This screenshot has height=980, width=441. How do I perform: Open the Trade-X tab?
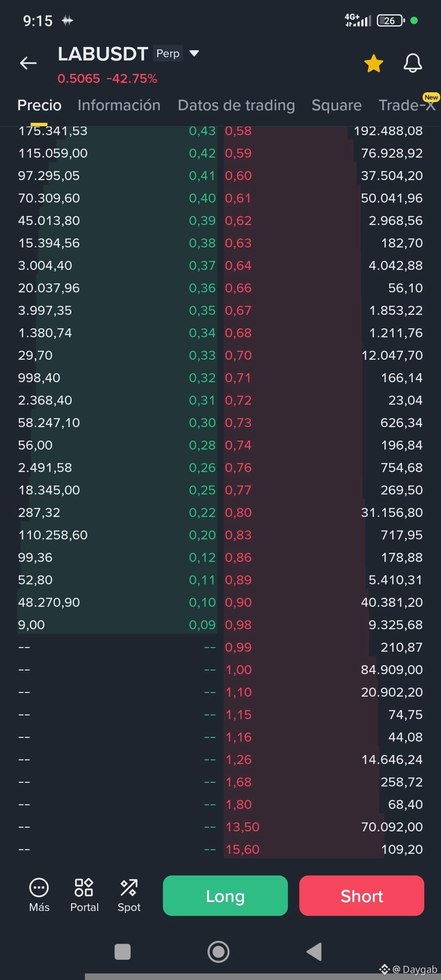point(407,105)
